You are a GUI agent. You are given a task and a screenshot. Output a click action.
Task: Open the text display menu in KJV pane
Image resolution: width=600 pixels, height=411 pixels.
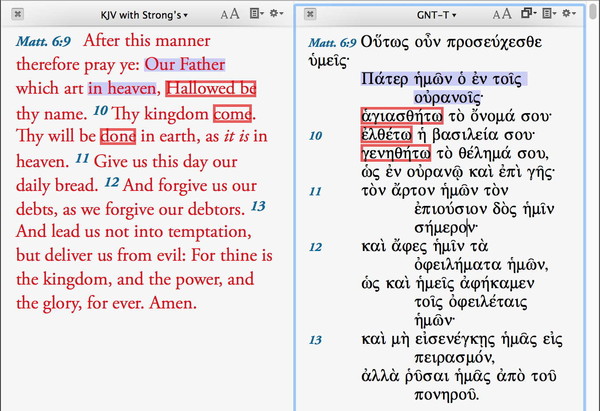point(256,14)
